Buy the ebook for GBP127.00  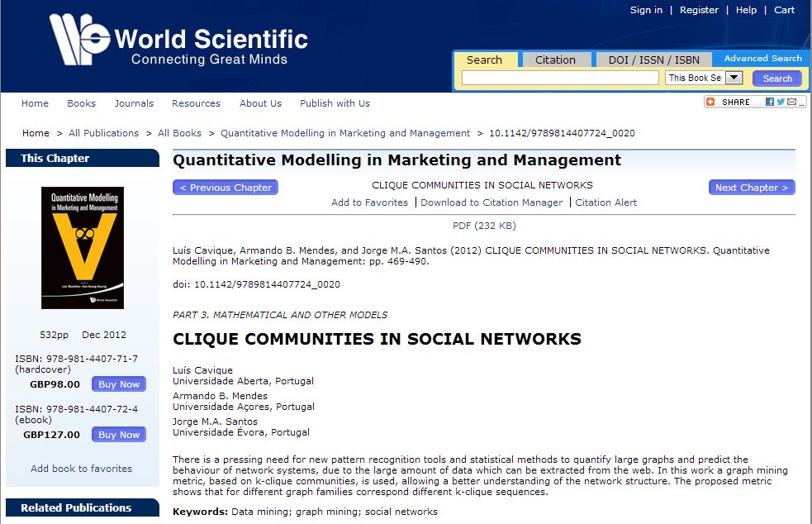[119, 435]
